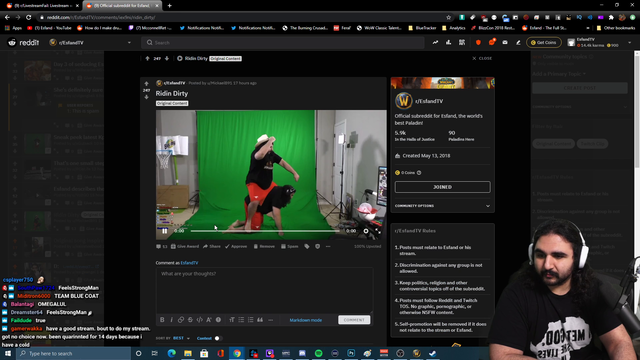Viewport: 640px width, 360px height.
Task: Click the Get Coins button
Action: [x=544, y=42]
